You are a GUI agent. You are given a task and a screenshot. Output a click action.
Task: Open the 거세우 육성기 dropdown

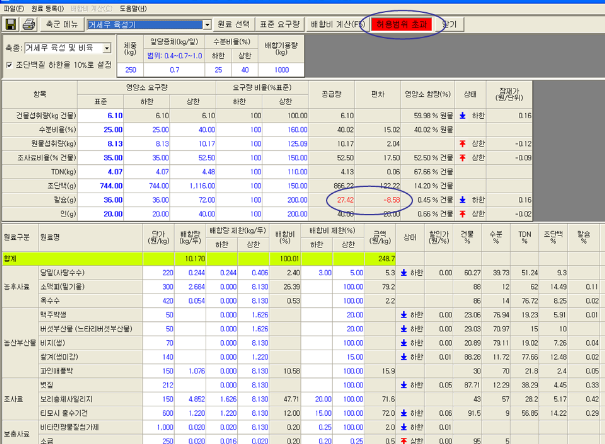point(207,25)
